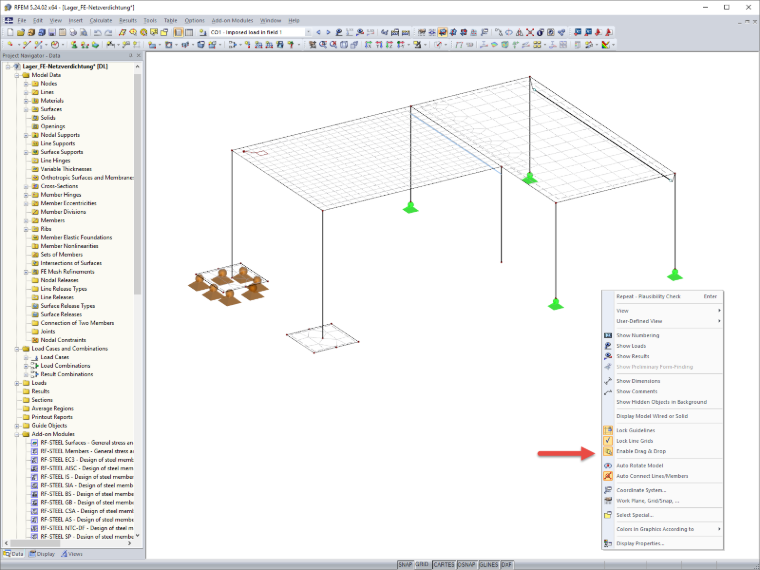The height and width of the screenshot is (570, 760).
Task: Toggle GRID in the status bar
Action: coord(422,565)
